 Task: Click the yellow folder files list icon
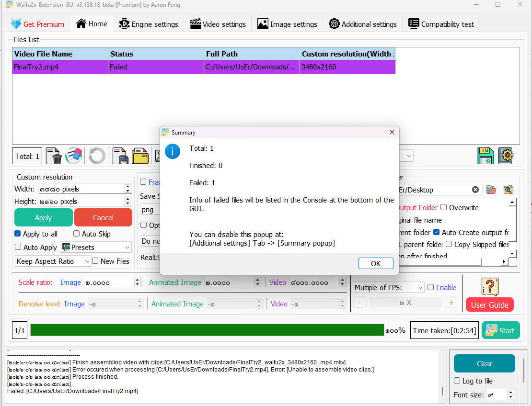coord(140,156)
